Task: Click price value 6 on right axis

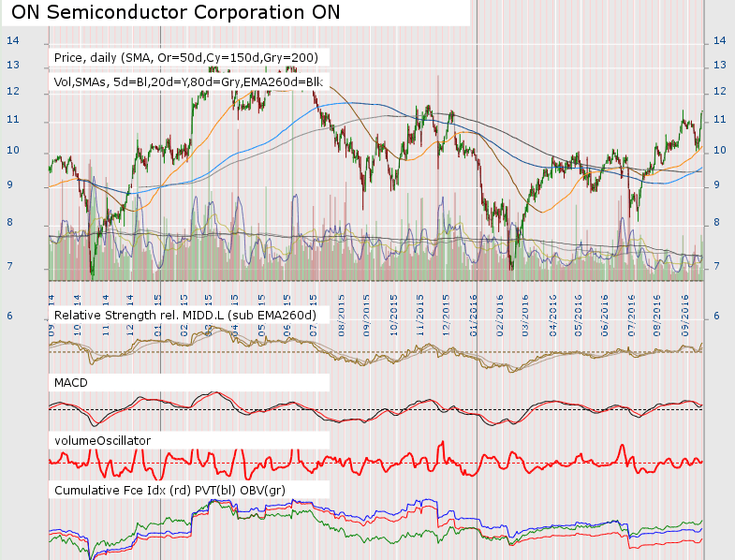Action: 716,316
